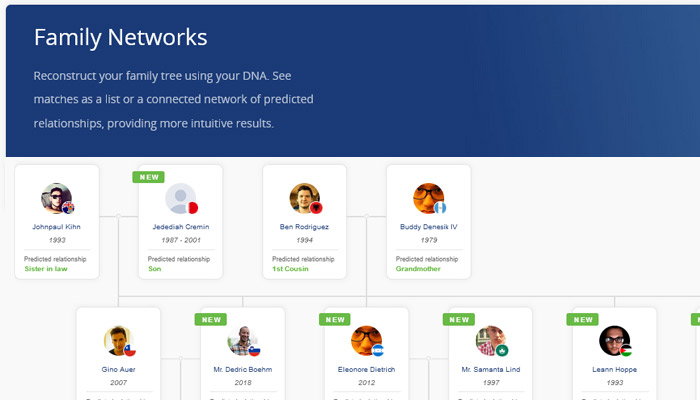This screenshot has width=700, height=400.
Task: Click the '1st Cousin' relationship label
Action: pos(290,269)
